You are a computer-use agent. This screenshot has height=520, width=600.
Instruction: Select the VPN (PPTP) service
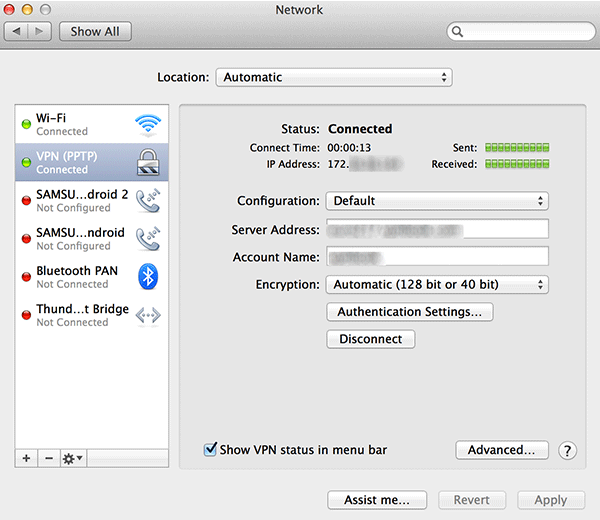pyautogui.click(x=92, y=162)
